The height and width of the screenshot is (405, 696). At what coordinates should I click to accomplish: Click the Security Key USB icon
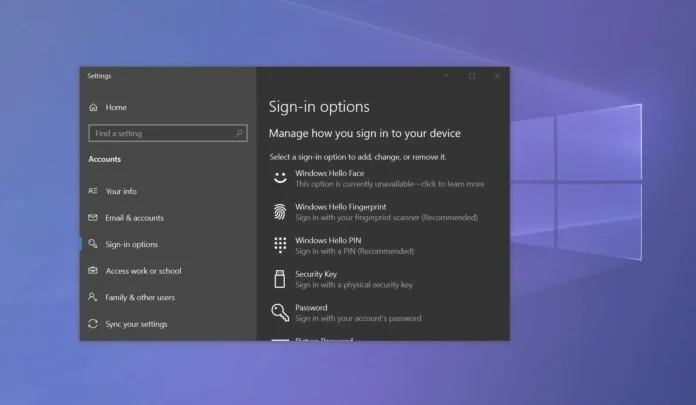pyautogui.click(x=279, y=279)
